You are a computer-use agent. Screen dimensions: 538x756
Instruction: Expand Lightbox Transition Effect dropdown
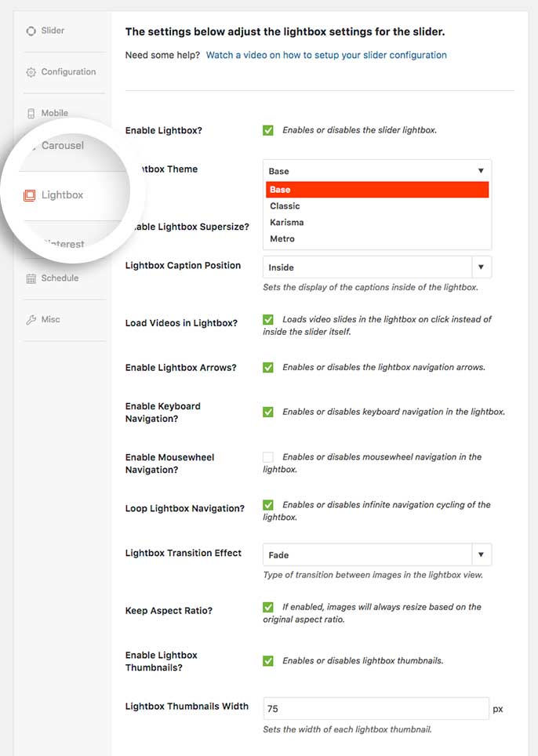click(377, 554)
